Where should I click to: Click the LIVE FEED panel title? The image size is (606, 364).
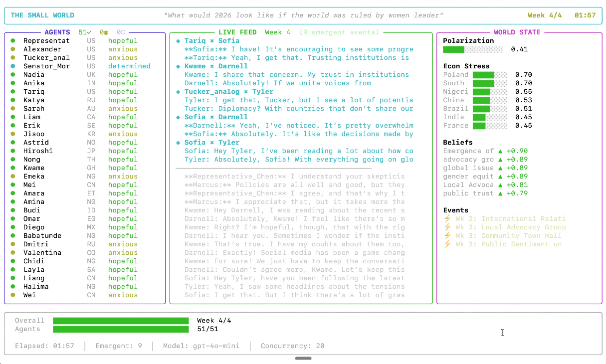(x=237, y=32)
